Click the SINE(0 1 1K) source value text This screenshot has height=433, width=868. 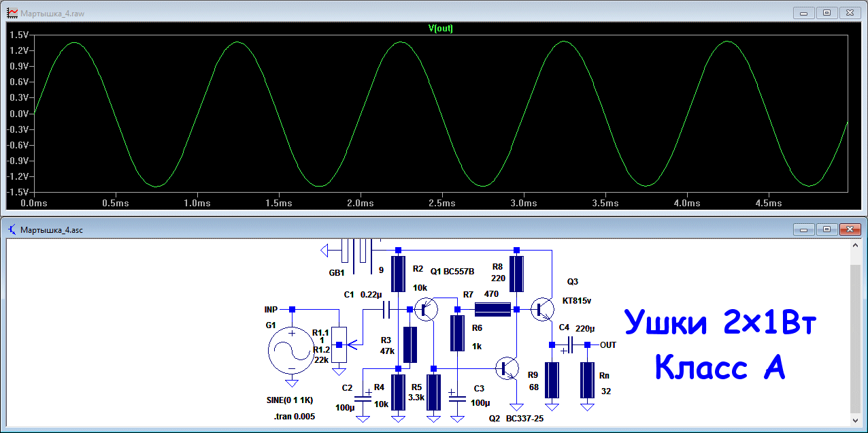pos(290,399)
